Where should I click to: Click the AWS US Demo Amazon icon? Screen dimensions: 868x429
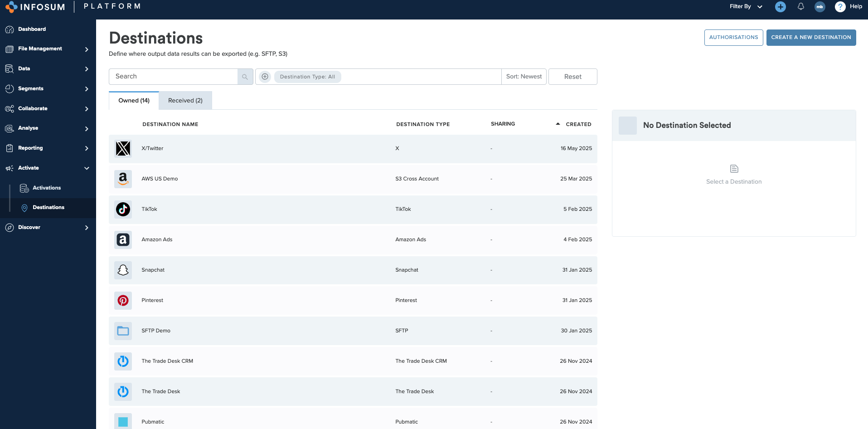pos(123,179)
